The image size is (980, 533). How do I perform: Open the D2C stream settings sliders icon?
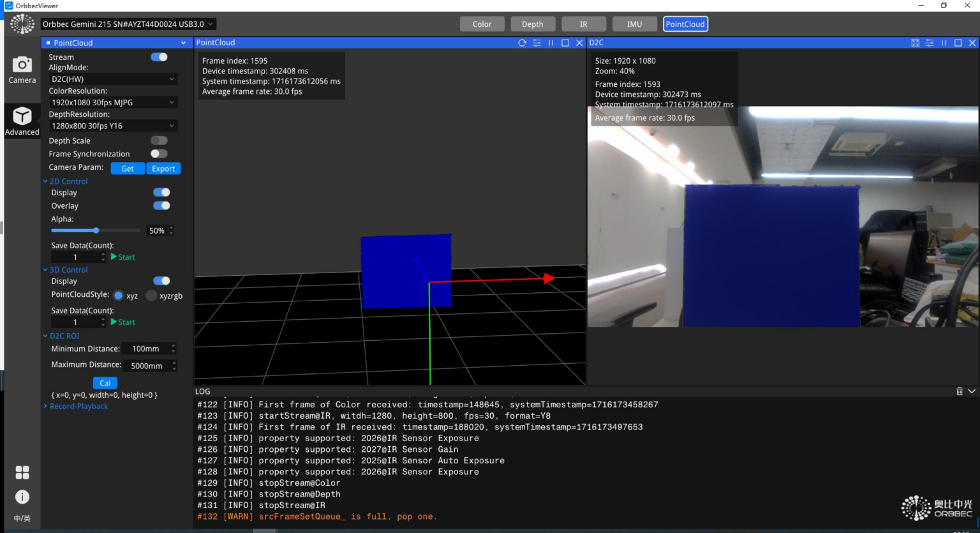pos(930,43)
